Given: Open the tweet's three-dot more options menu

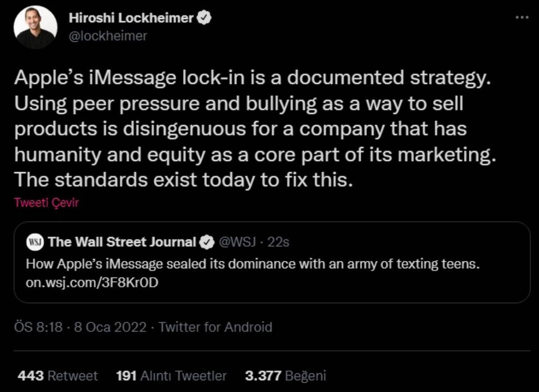Looking at the screenshot, I should click(521, 18).
